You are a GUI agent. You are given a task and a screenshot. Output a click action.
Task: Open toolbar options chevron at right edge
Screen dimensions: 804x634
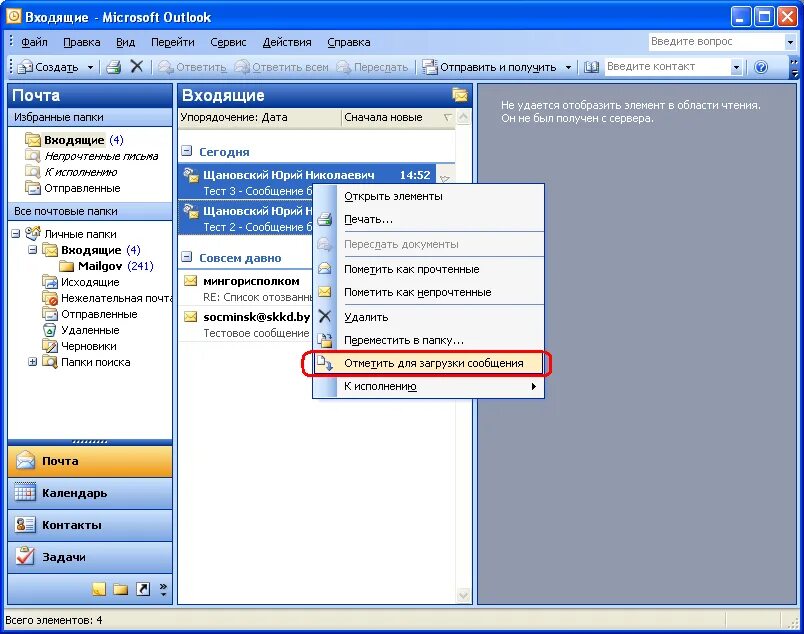794,67
